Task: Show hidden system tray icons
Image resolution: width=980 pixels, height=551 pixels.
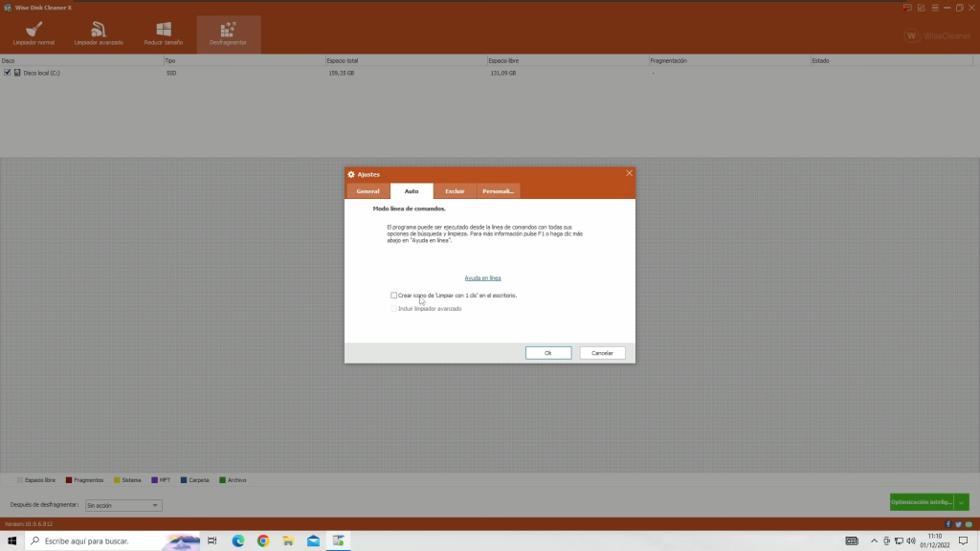Action: click(x=873, y=541)
